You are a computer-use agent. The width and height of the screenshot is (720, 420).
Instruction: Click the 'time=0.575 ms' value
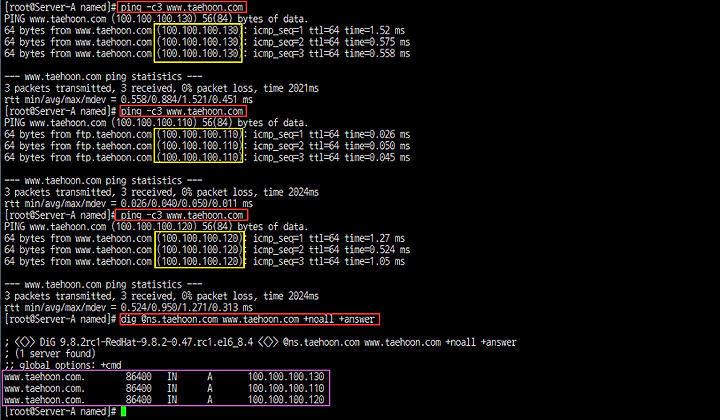pos(377,42)
